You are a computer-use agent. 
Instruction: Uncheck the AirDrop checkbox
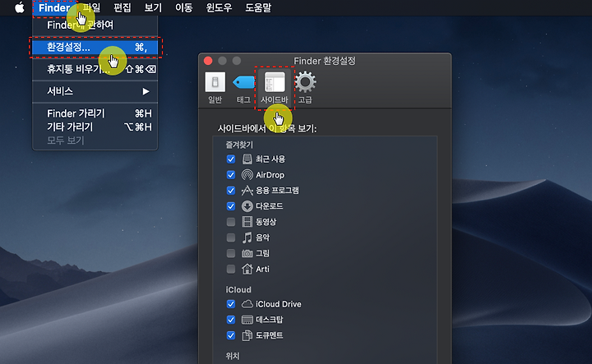tap(231, 175)
